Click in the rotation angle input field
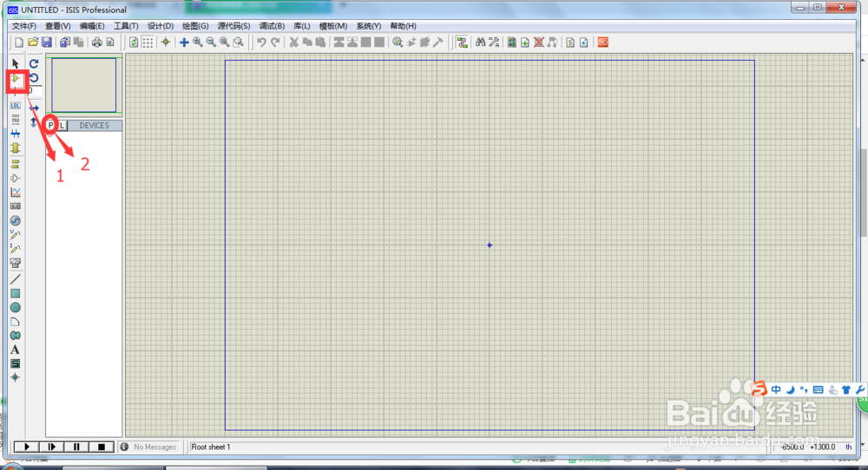Viewport: 868px width, 470px height. (35, 91)
